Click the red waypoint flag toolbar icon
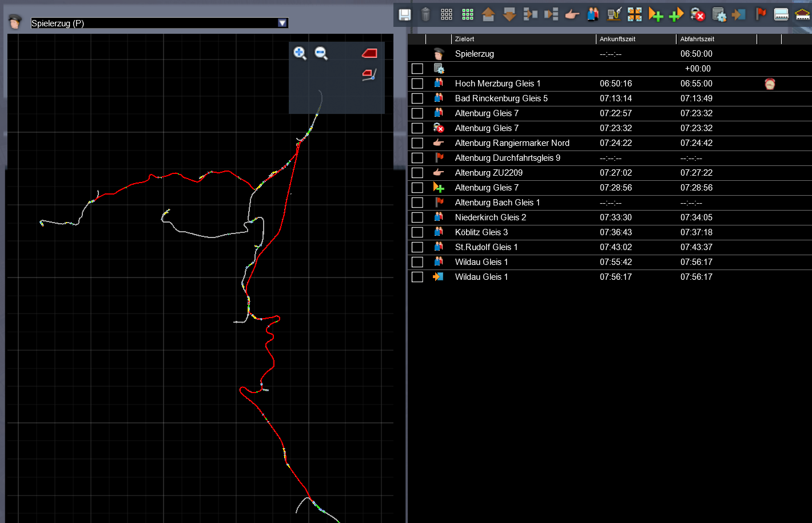 (x=761, y=14)
